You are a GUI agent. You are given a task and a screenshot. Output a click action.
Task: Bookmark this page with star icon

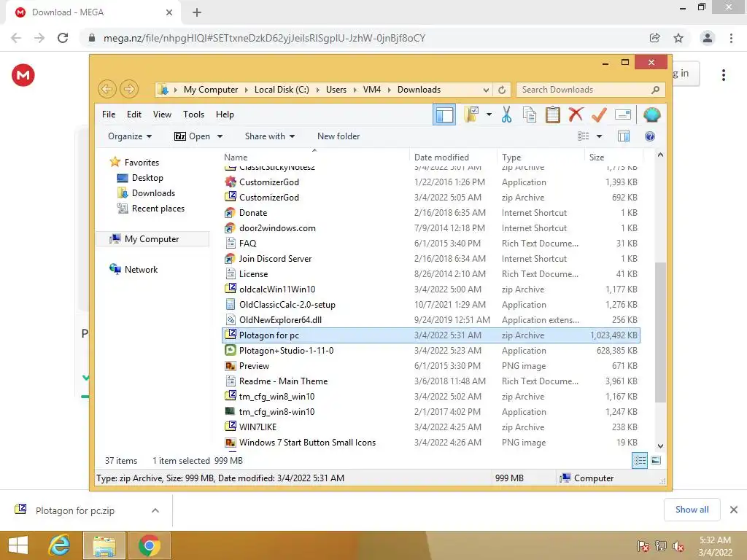coord(678,38)
